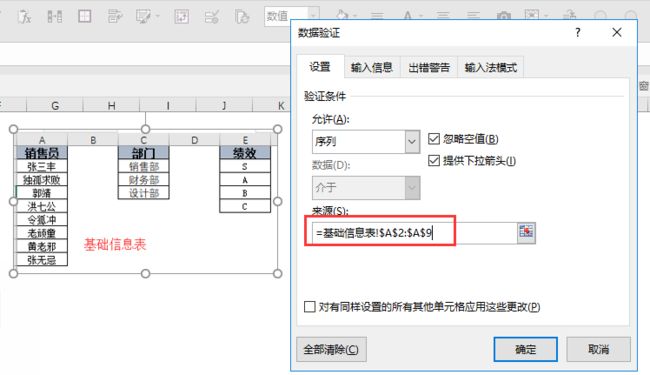Select column G header
This screenshot has height=375, width=650.
coord(55,106)
